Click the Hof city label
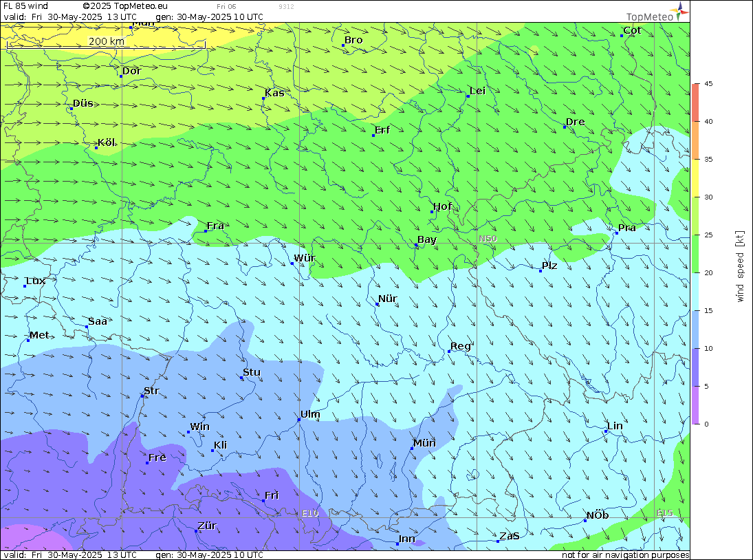753x560 pixels. click(442, 206)
